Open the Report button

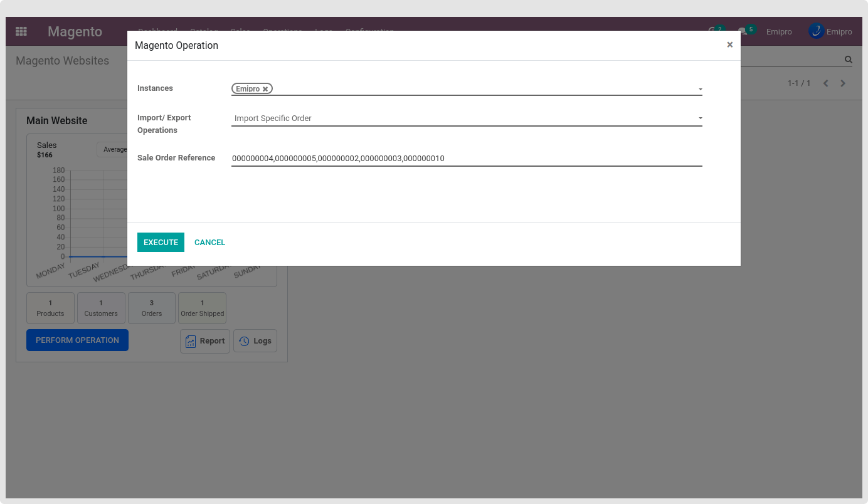205,341
